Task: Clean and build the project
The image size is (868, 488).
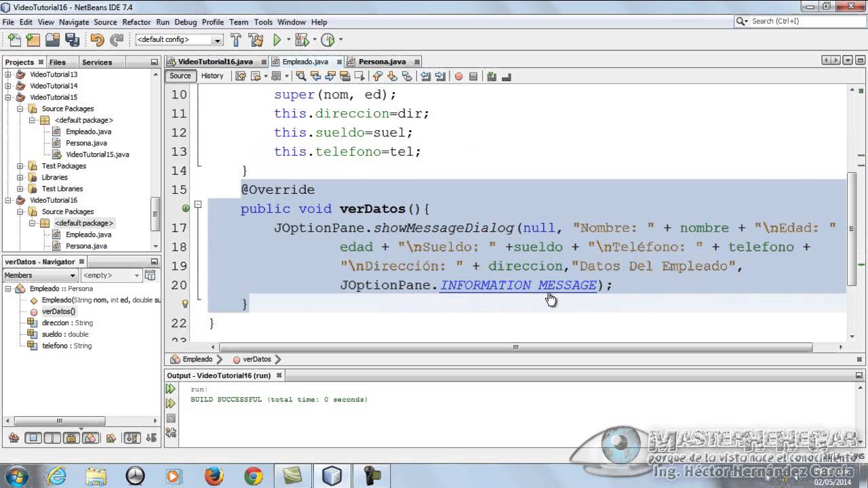Action: coord(256,40)
